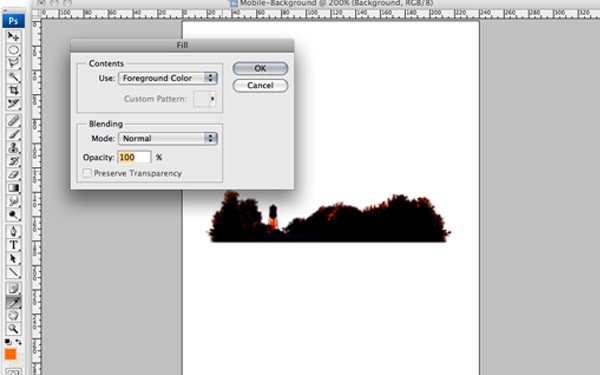Viewport: 600px width, 375px height.
Task: Select the Eyedropper tool
Action: coord(13,302)
